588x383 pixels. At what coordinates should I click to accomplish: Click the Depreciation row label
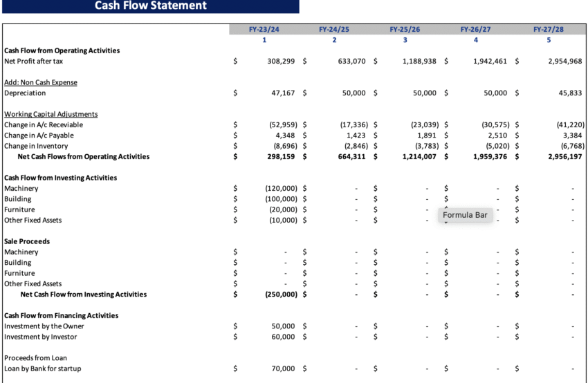(x=25, y=93)
